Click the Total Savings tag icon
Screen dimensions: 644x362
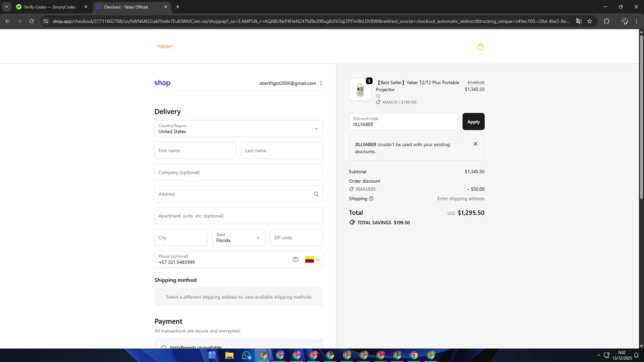point(352,222)
